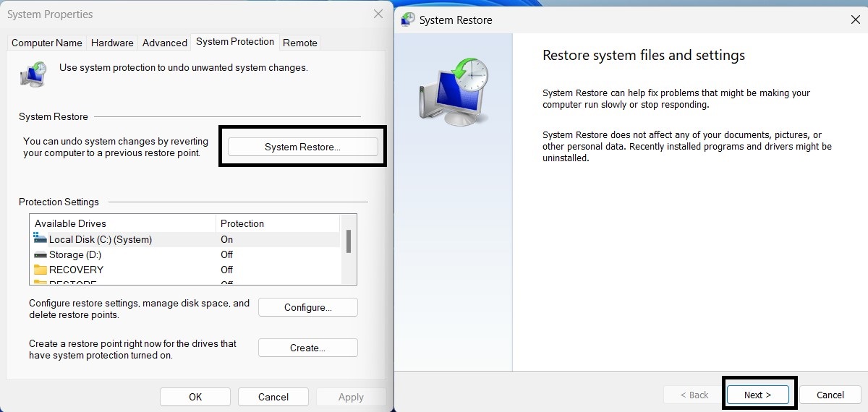
Task: Click the Configure... button
Action: point(308,307)
